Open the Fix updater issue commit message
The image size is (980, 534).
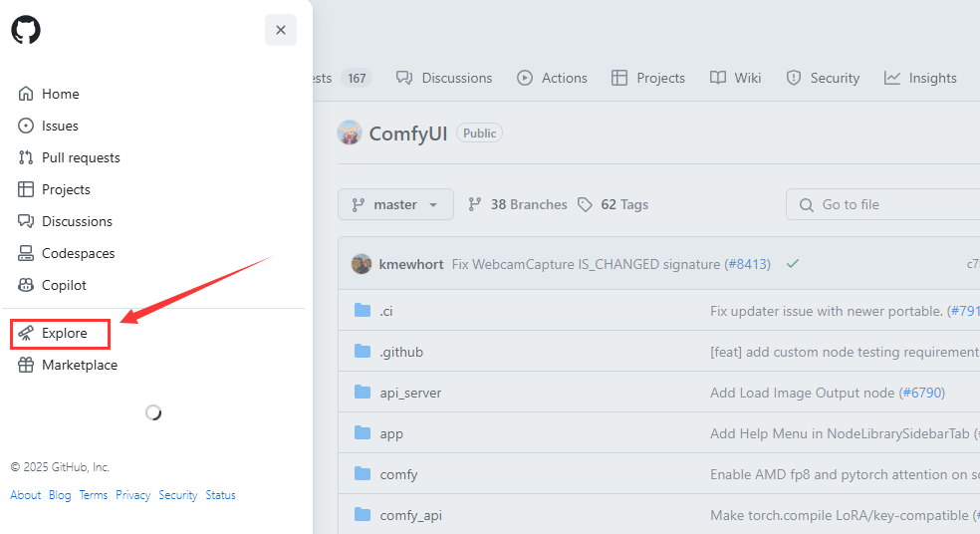coord(827,312)
